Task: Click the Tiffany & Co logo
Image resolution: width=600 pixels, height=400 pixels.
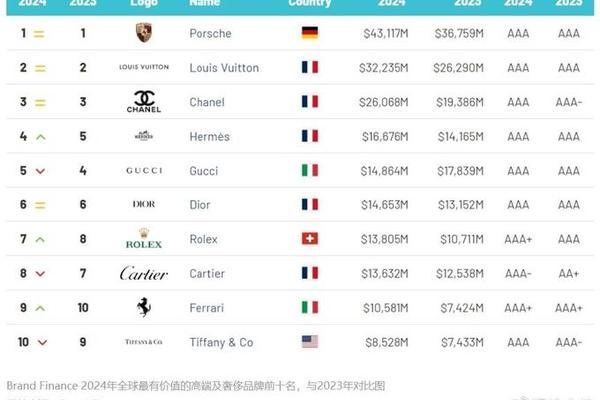Action: (144, 341)
